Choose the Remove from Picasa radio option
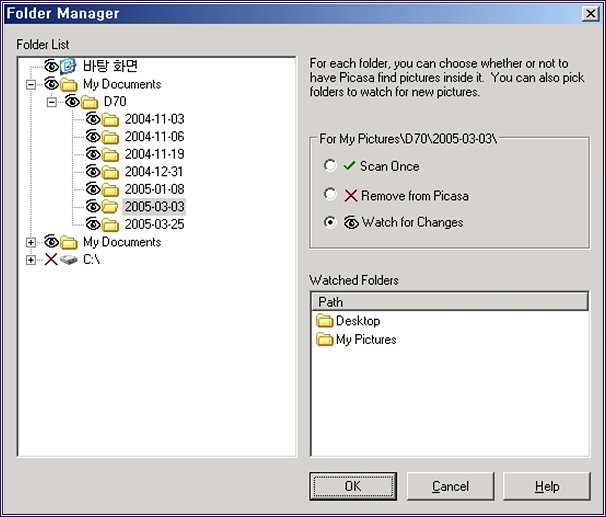Screen dimensions: 606x517 click(x=330, y=195)
